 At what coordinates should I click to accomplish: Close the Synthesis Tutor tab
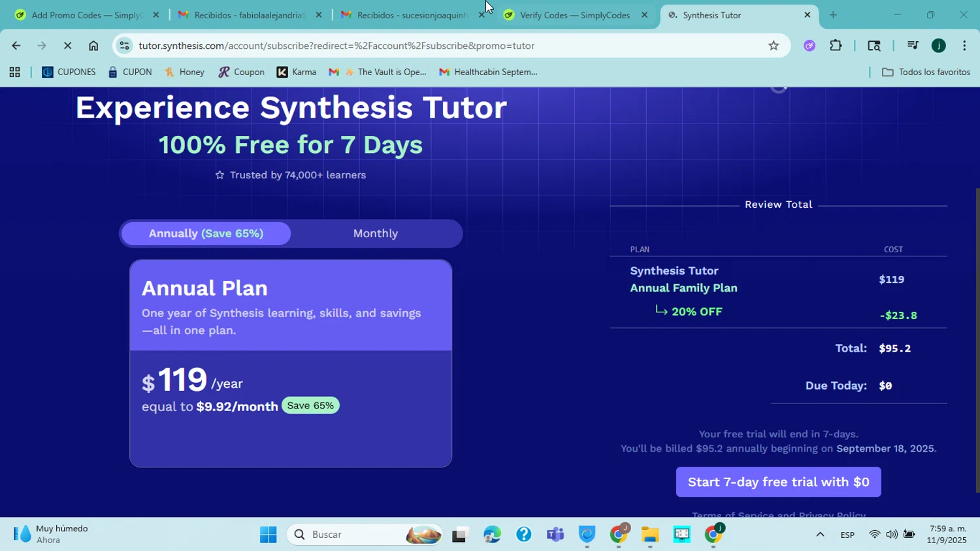pyautogui.click(x=807, y=15)
